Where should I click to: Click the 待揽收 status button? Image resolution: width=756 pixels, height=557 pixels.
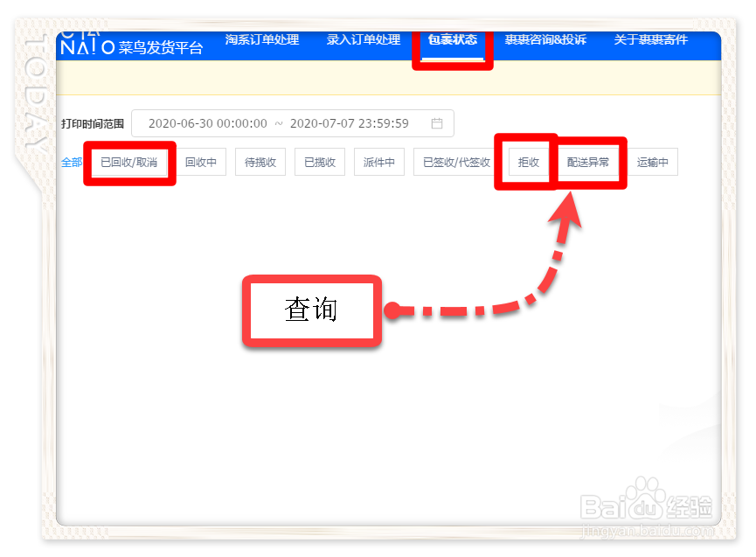click(260, 162)
